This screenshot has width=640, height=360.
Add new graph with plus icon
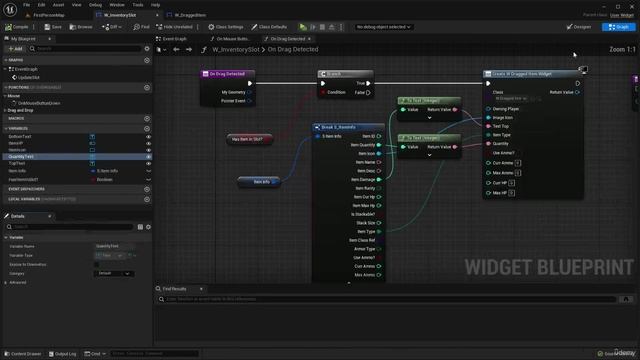147,60
